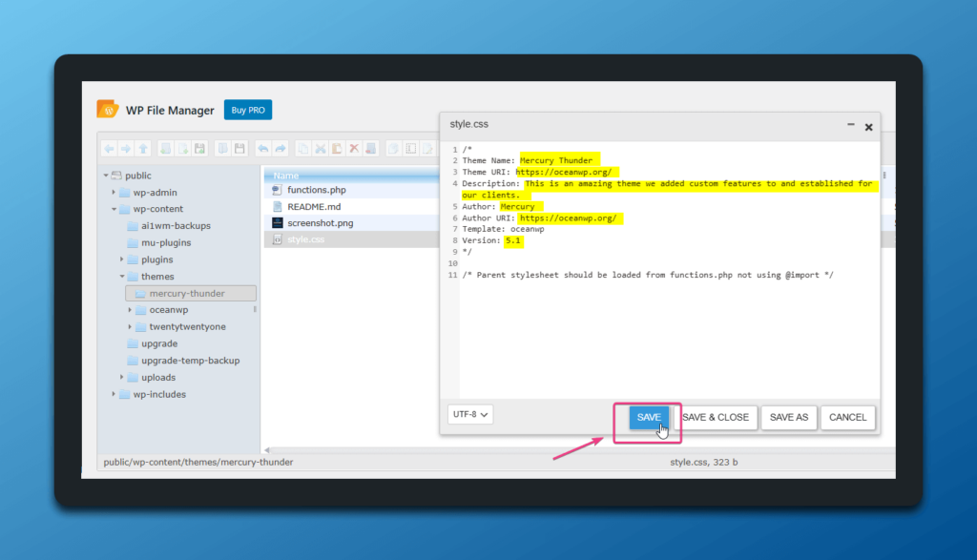Click the screenshot.png thumbnail icon
Image resolution: width=977 pixels, height=560 pixels.
[278, 222]
